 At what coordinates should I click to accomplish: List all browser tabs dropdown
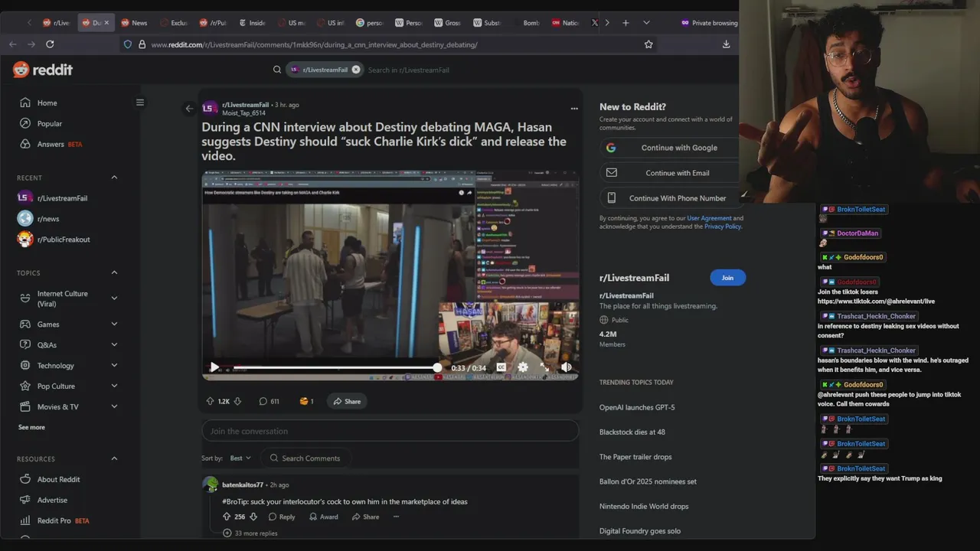(x=646, y=23)
